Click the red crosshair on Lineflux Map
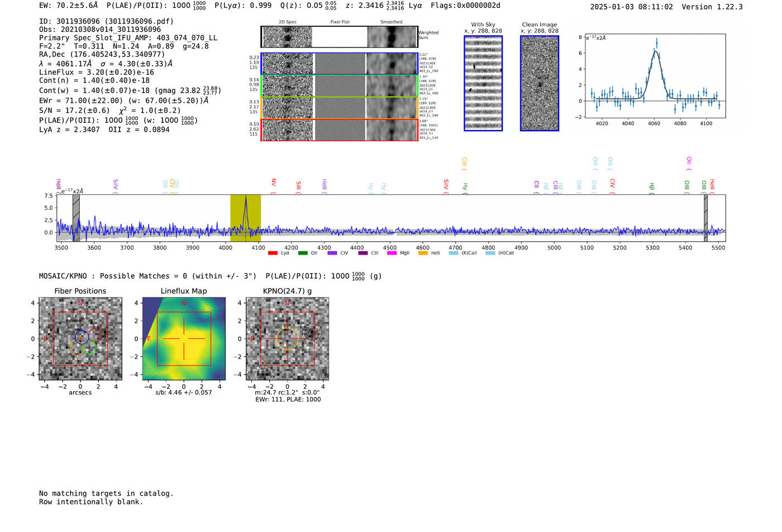 point(184,339)
